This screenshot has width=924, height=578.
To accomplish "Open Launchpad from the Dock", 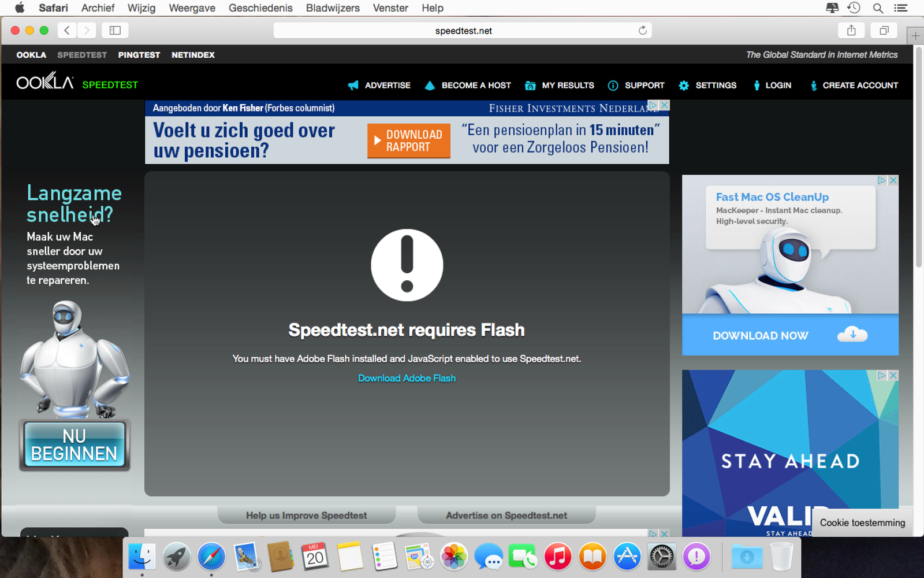I will 177,557.
